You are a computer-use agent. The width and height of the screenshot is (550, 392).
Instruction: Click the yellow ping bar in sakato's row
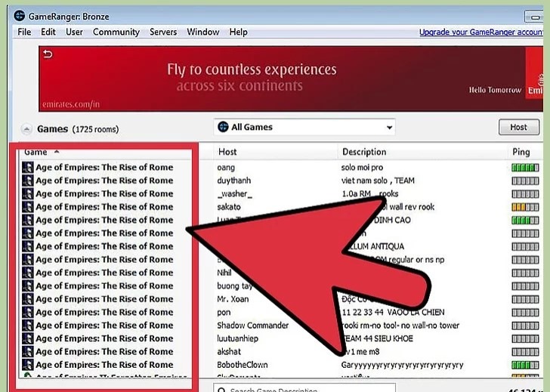click(x=525, y=207)
